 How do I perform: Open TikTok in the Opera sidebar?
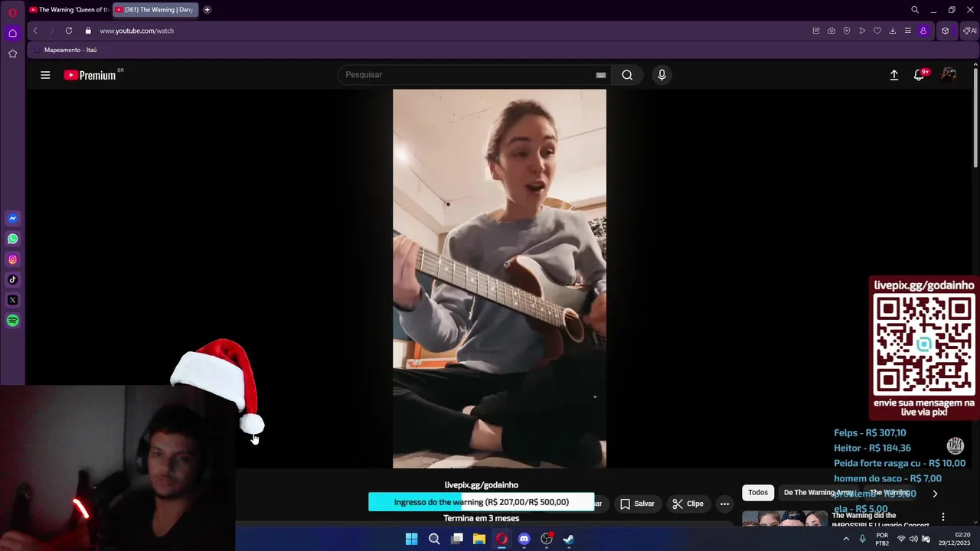pyautogui.click(x=12, y=280)
